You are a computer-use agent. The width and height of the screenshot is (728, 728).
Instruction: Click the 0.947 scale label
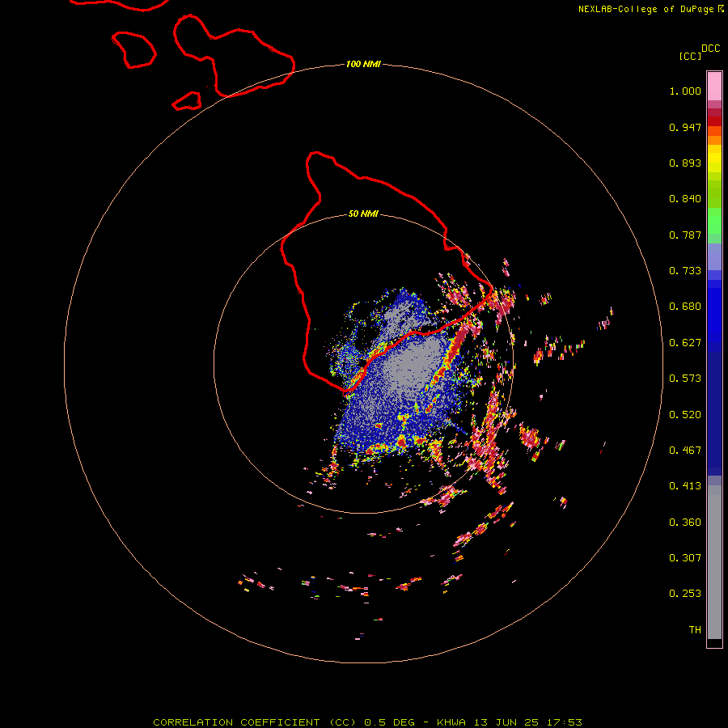coord(685,127)
